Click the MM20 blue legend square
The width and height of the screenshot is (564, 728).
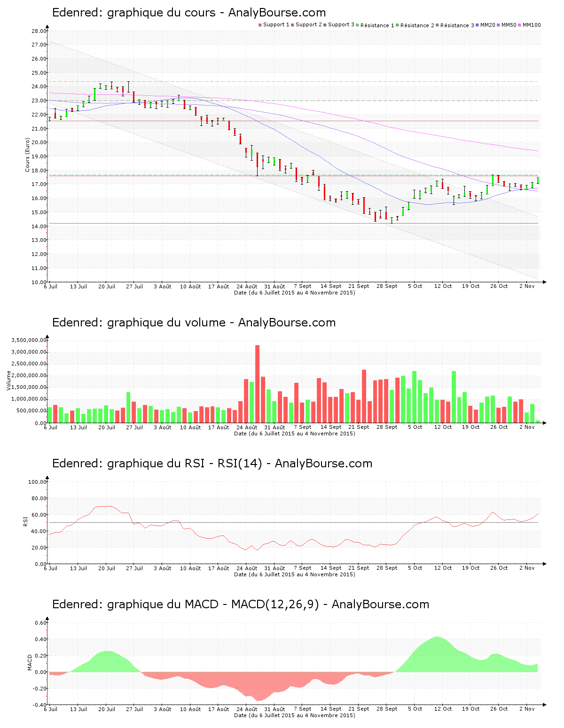[478, 25]
